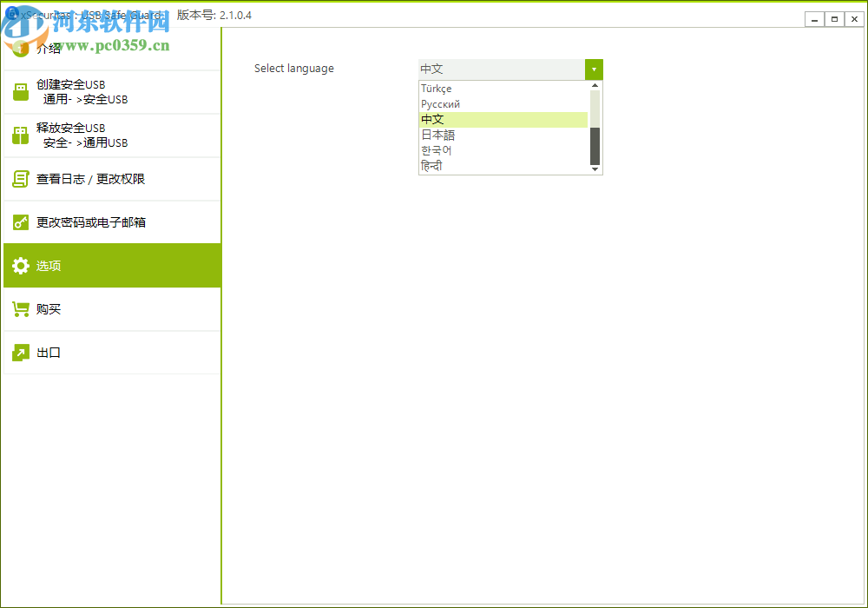Select 更改密码或电子邮箱 in sidebar
The height and width of the screenshot is (608, 868).
point(112,222)
